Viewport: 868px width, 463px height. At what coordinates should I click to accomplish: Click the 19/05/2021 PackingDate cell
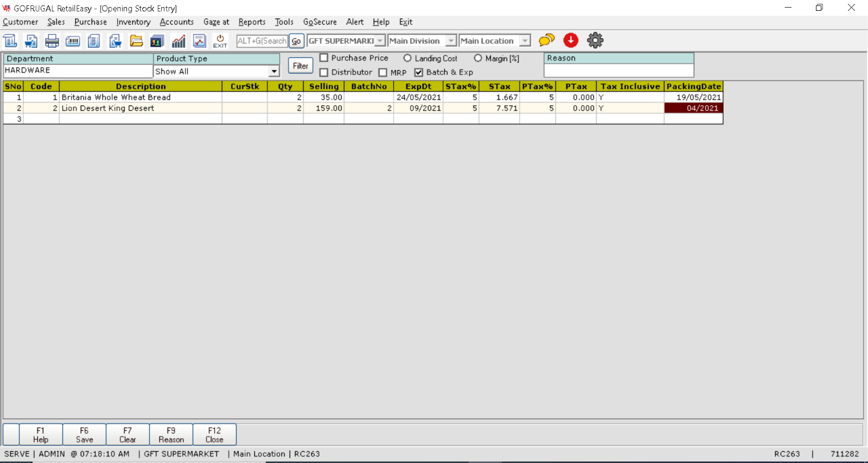[693, 97]
